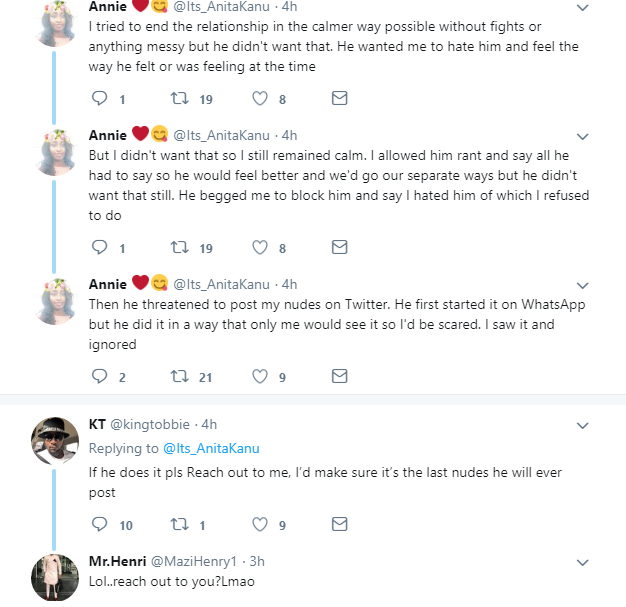This screenshot has height=607, width=626.
Task: Send Annie's WhatsApp threat tweet via direct message
Action: 339,376
